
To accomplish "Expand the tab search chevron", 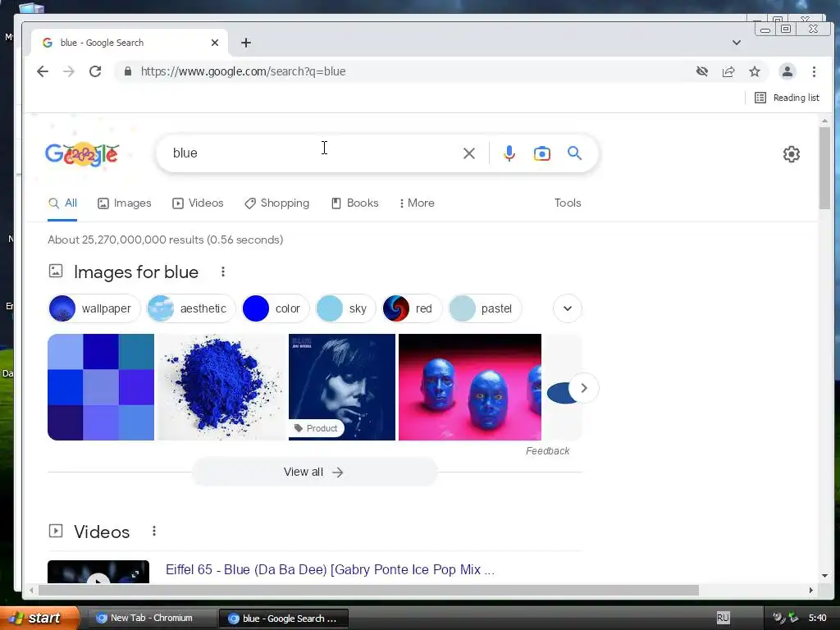I will [737, 43].
